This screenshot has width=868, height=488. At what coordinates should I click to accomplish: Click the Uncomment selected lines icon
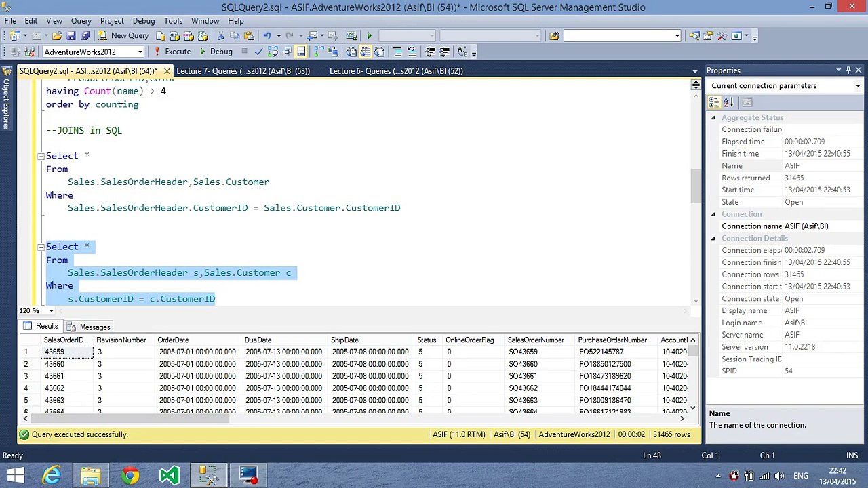click(x=412, y=52)
